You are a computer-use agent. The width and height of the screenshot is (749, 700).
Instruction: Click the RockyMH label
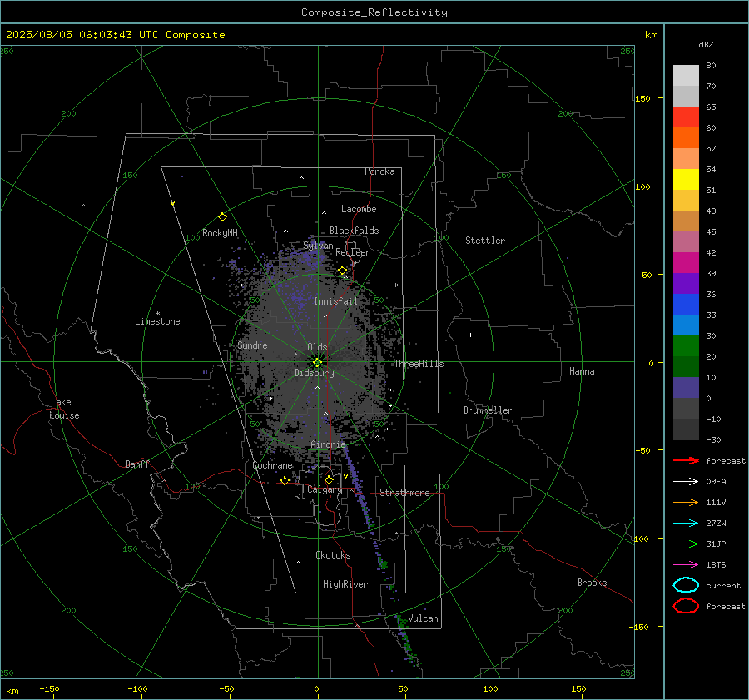(220, 233)
